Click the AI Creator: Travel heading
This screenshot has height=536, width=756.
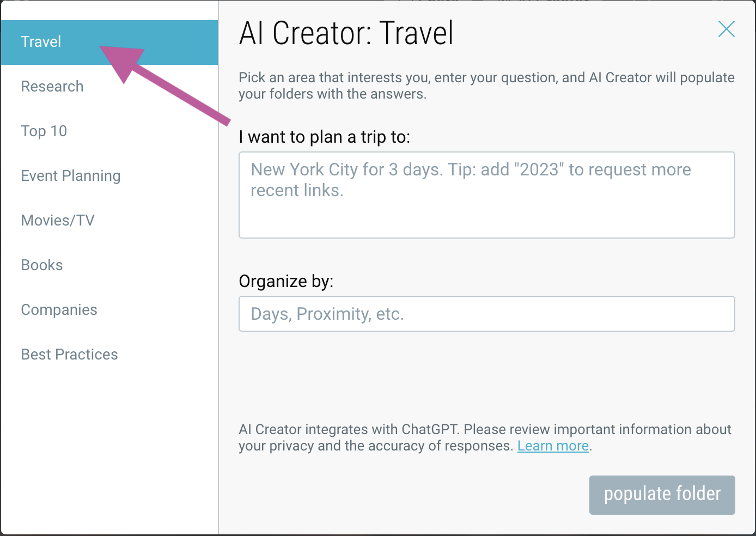(346, 33)
